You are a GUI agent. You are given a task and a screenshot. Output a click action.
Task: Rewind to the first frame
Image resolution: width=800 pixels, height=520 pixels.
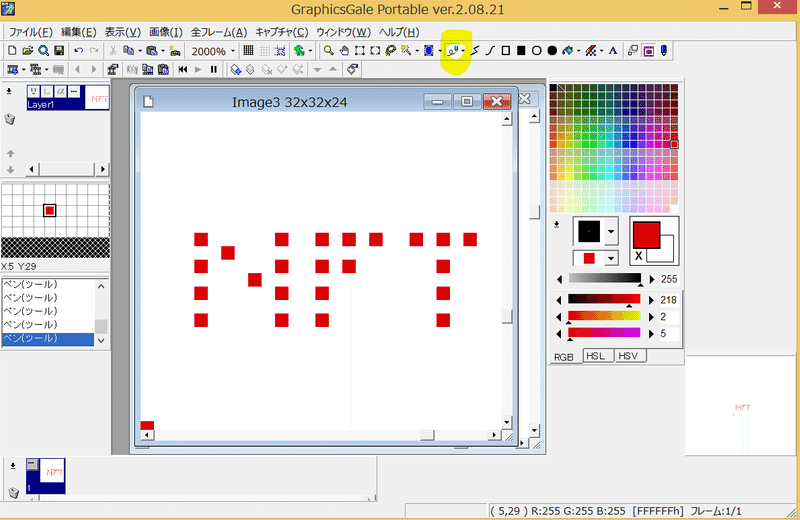[x=183, y=69]
